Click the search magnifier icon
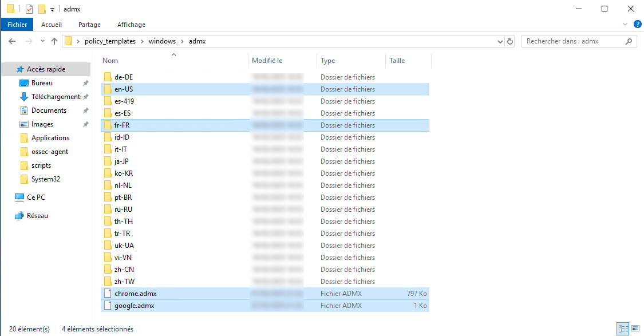 (x=629, y=41)
